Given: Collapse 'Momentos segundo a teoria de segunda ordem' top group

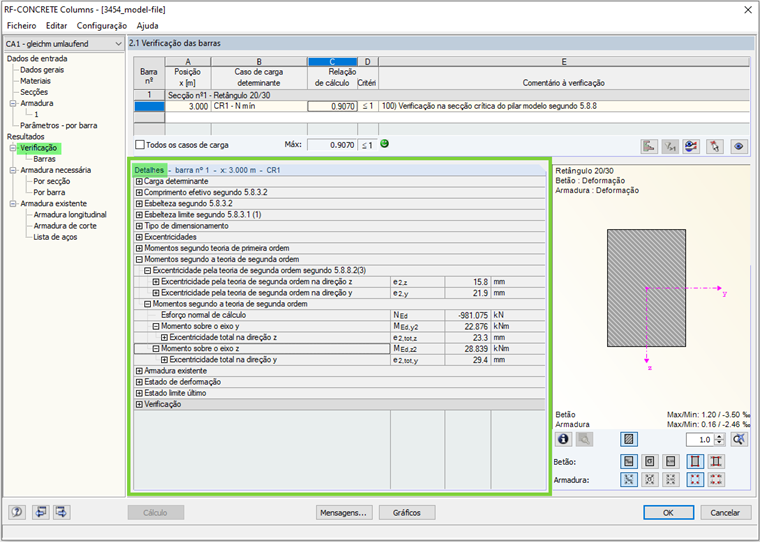Looking at the screenshot, I should [x=139, y=259].
